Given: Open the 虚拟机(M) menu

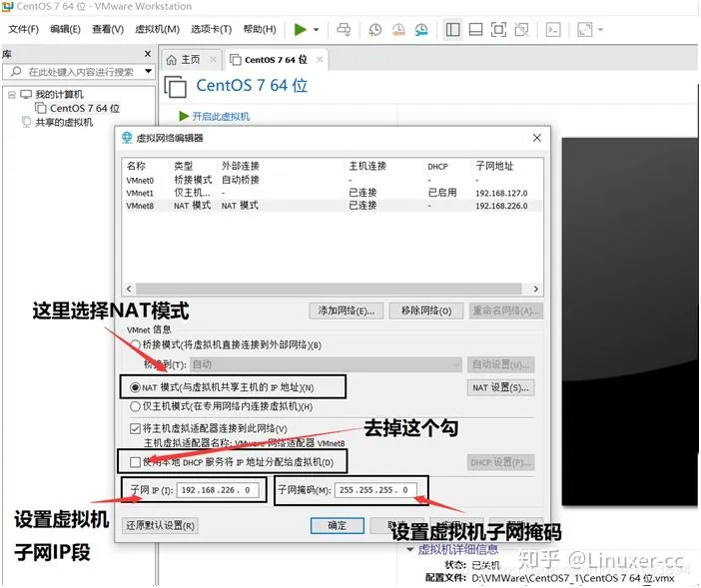Looking at the screenshot, I should coord(157,30).
